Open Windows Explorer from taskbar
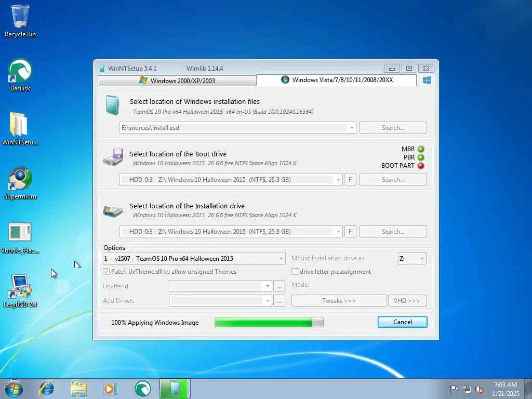The image size is (532, 399). pos(79,389)
